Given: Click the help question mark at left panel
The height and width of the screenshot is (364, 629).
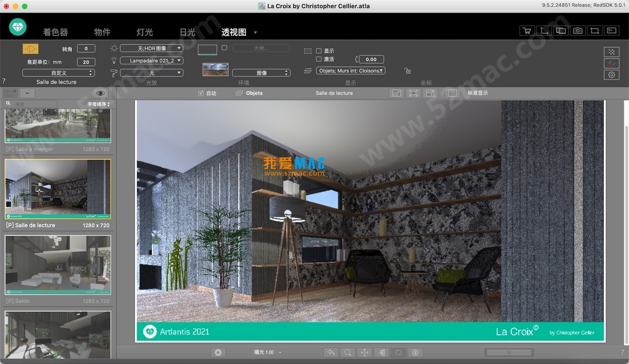Looking at the screenshot, I should 4,81.
